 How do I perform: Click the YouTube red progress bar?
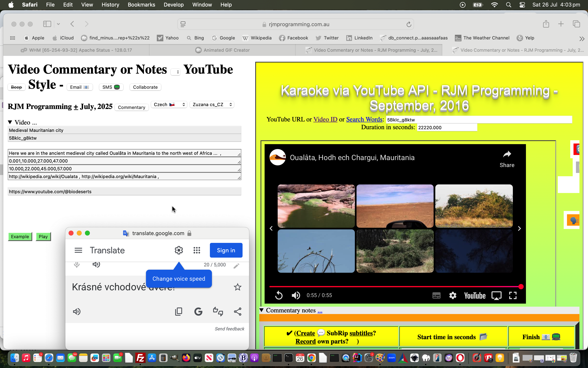coord(395,287)
